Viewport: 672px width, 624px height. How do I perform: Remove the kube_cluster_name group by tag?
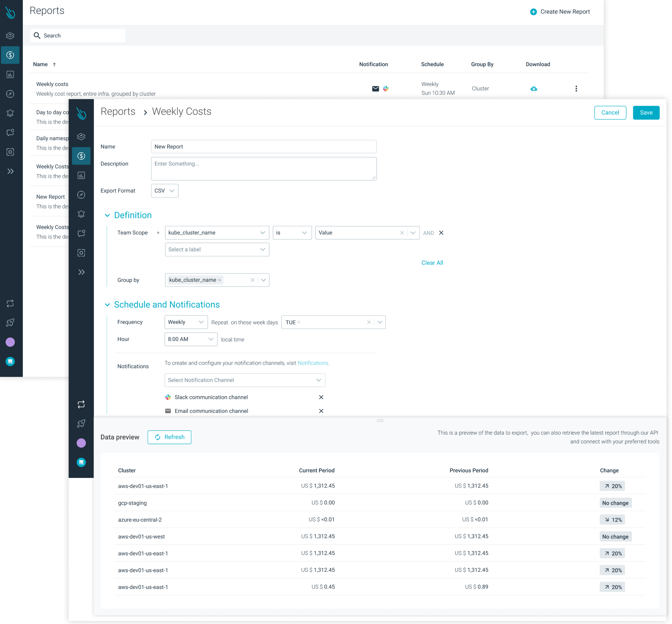point(219,280)
